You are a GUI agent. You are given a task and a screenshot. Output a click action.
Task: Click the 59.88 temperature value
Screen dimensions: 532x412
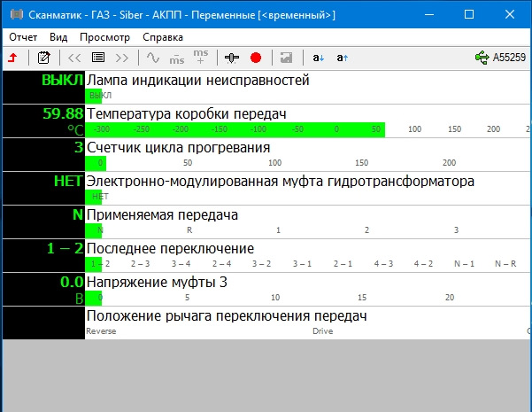(63, 113)
